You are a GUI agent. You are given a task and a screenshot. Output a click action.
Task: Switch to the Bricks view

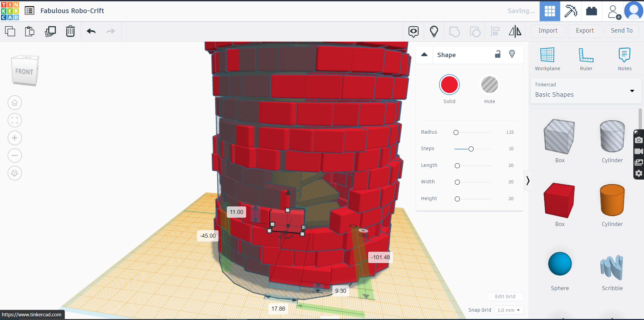click(x=591, y=11)
